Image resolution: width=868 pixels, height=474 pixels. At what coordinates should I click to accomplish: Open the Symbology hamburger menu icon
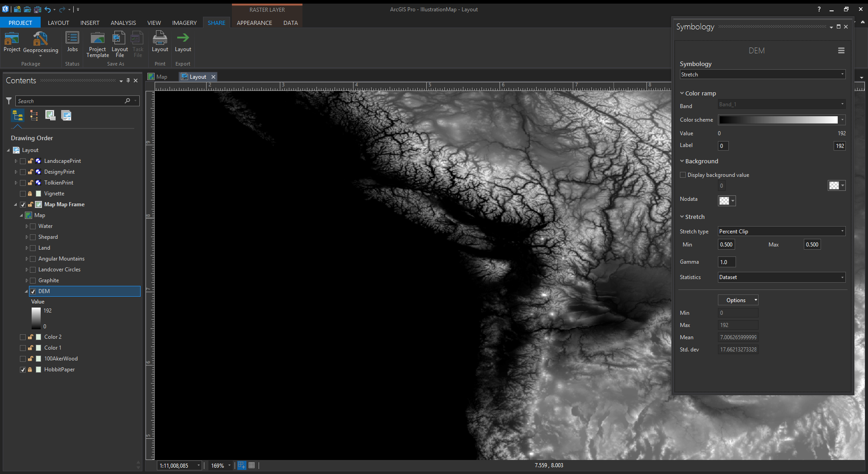click(841, 51)
